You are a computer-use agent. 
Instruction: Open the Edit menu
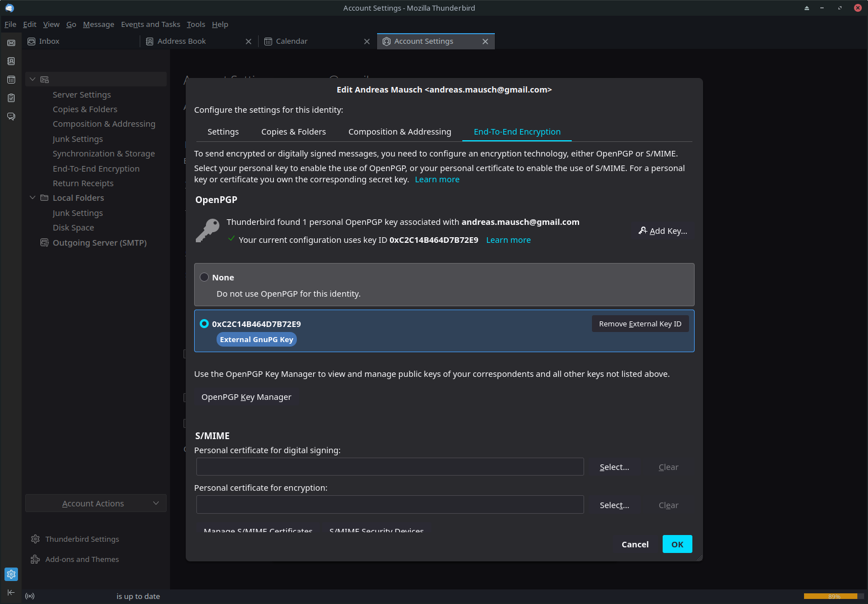[30, 24]
